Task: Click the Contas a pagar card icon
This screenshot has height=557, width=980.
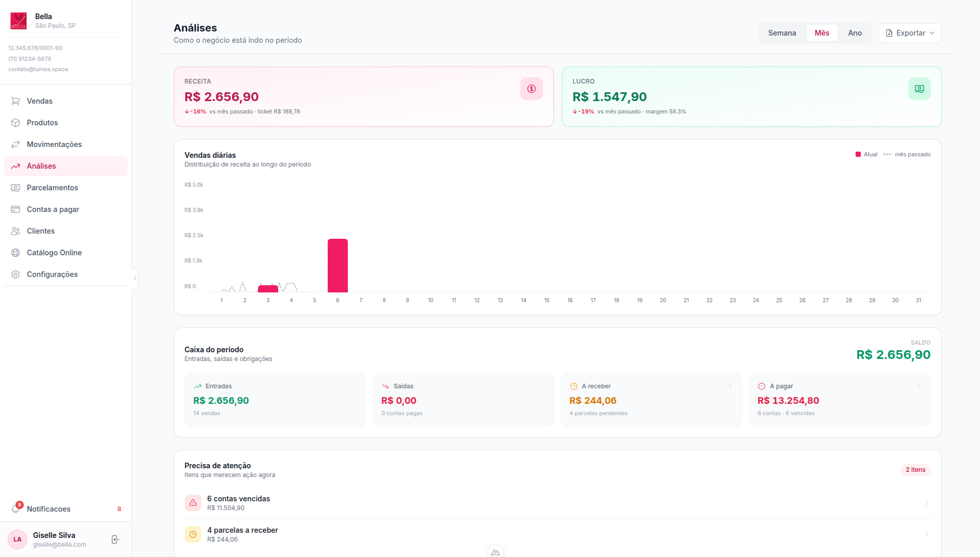Action: (x=15, y=209)
